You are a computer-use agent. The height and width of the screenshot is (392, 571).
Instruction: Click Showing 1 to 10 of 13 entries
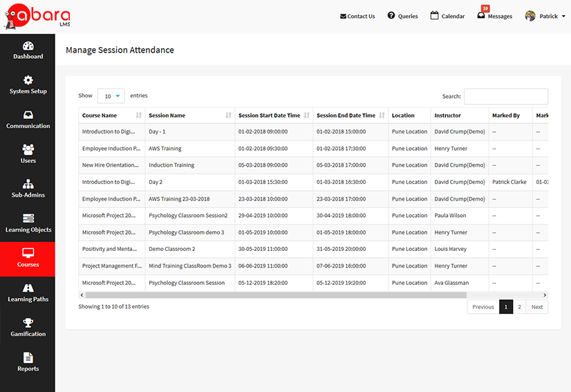pyautogui.click(x=113, y=307)
